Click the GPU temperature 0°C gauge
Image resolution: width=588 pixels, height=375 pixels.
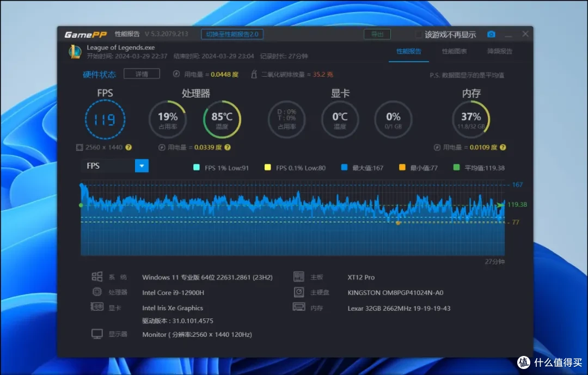click(340, 119)
